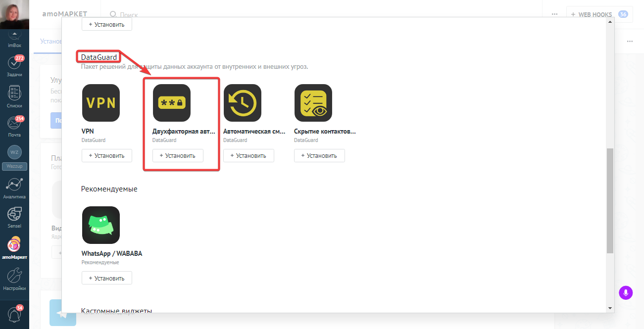The width and height of the screenshot is (644, 329).
Task: Open the two-factor authentication widget icon
Action: point(172,103)
